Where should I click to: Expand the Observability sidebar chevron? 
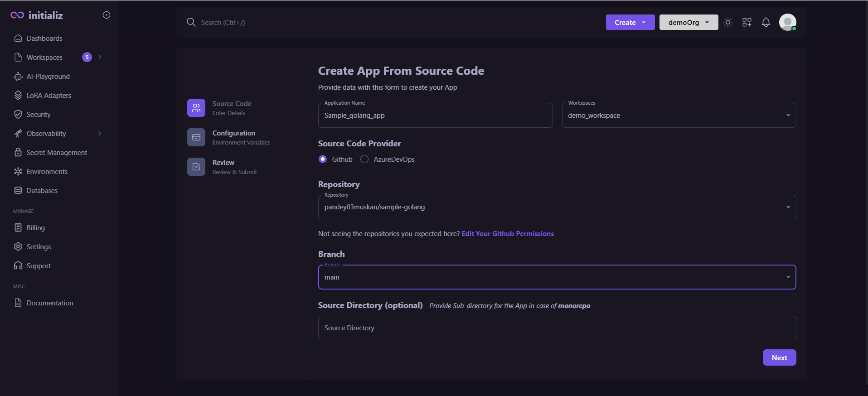point(100,133)
